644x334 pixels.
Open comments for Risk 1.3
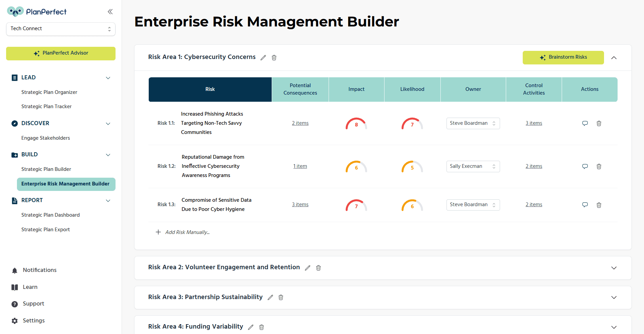click(x=585, y=205)
